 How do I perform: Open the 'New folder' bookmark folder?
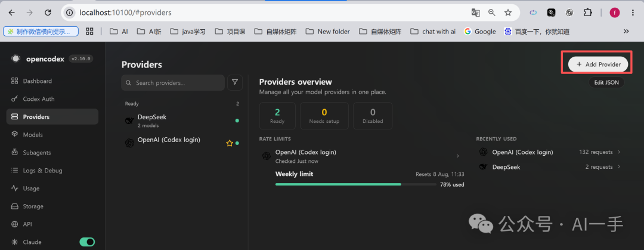(328, 31)
